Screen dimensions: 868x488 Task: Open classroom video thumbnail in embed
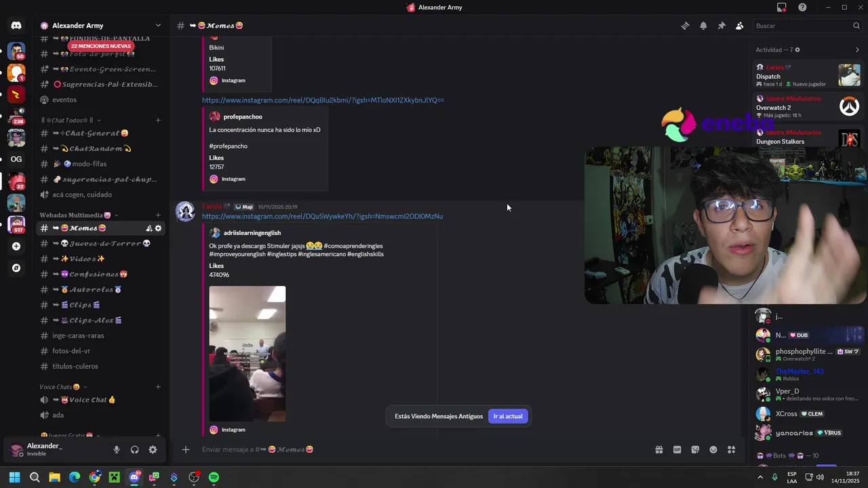tap(248, 354)
